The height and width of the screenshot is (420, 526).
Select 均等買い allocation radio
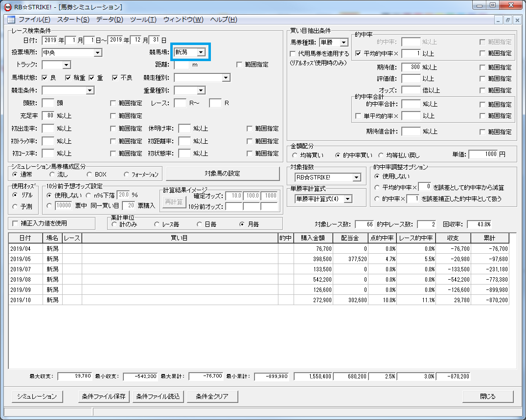[x=295, y=155]
